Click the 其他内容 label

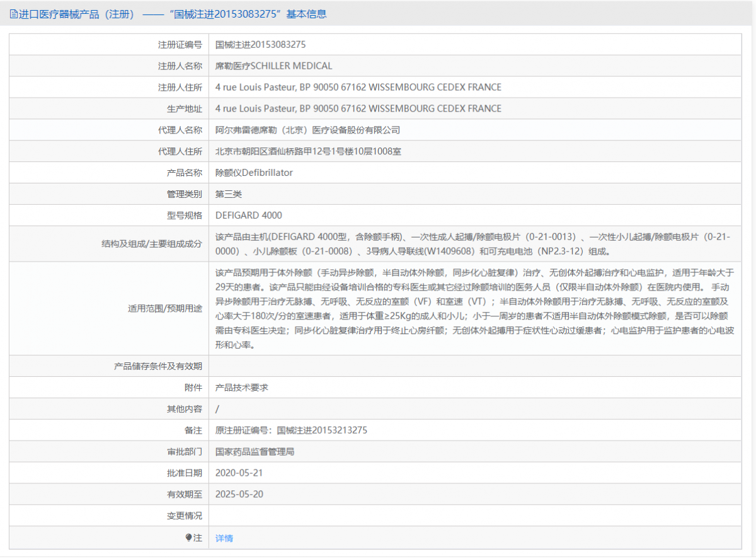click(x=185, y=410)
